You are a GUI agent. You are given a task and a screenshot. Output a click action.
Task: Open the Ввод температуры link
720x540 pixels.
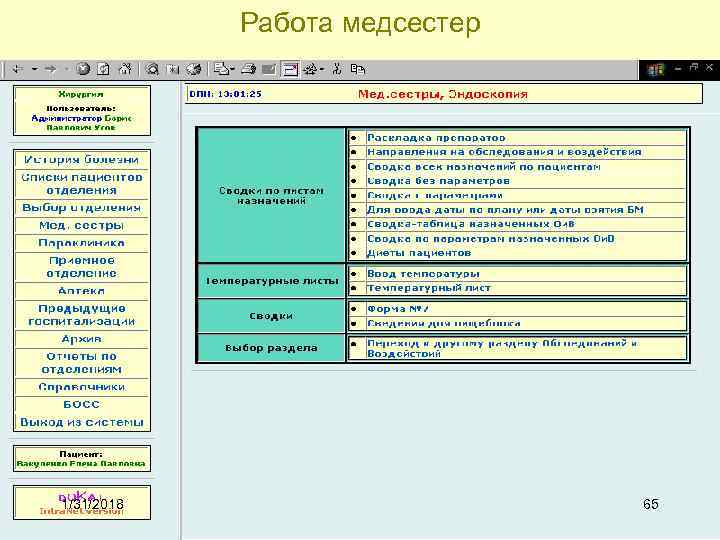tap(423, 274)
